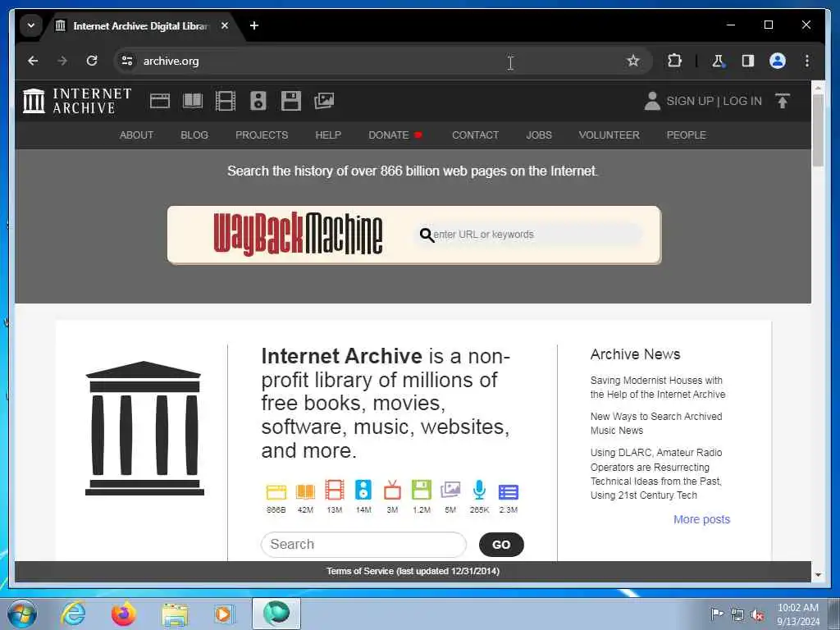
Task: Open Saving Modernist Houses news post
Action: click(x=658, y=387)
